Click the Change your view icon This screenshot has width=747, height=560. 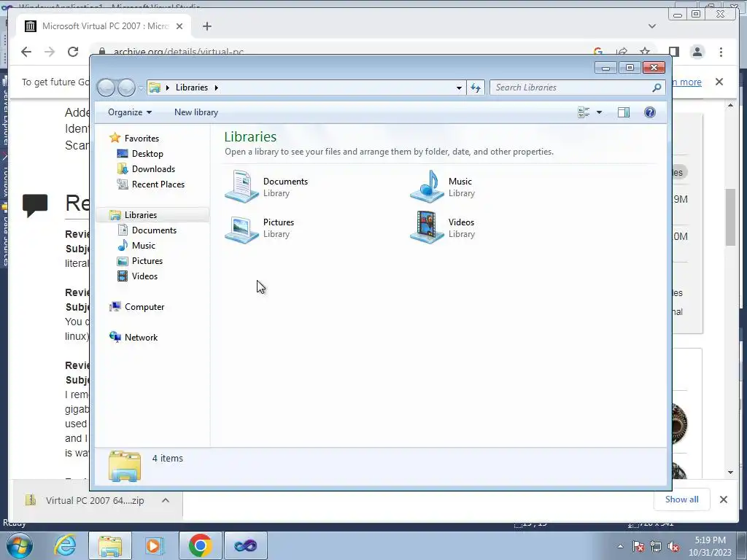tap(584, 112)
